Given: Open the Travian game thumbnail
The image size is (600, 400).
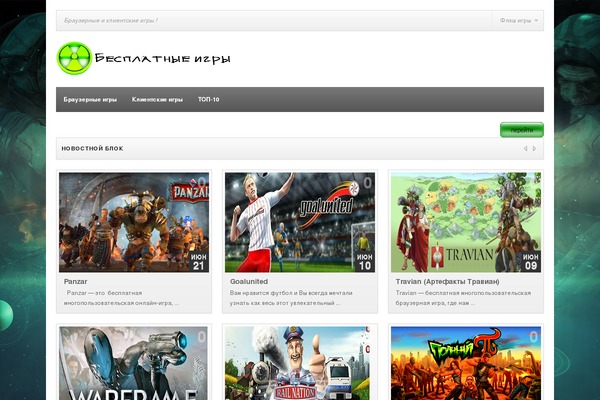Looking at the screenshot, I should [466, 222].
